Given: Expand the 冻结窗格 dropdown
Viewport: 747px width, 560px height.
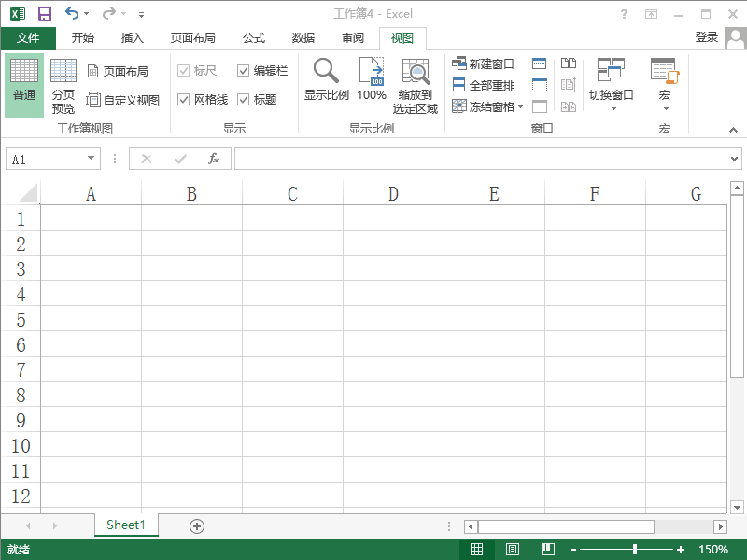Looking at the screenshot, I should (x=521, y=105).
